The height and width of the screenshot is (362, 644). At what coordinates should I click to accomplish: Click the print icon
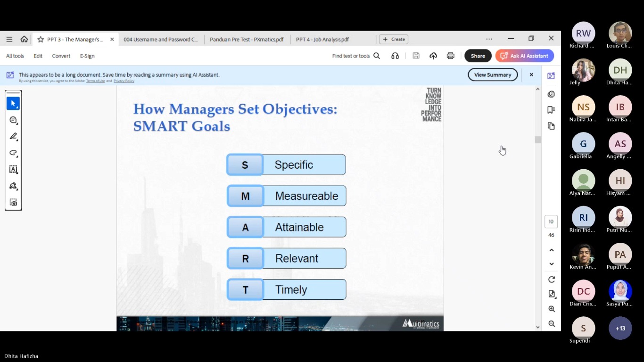coord(450,56)
